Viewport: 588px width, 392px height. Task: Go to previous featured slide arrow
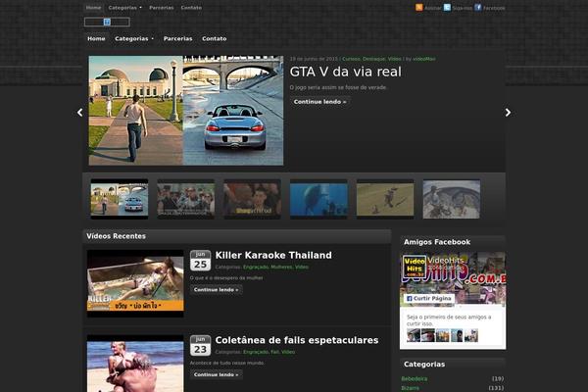(x=80, y=112)
